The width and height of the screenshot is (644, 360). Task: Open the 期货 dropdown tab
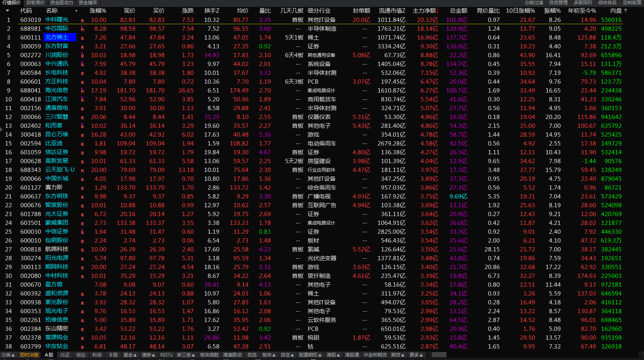398,355
